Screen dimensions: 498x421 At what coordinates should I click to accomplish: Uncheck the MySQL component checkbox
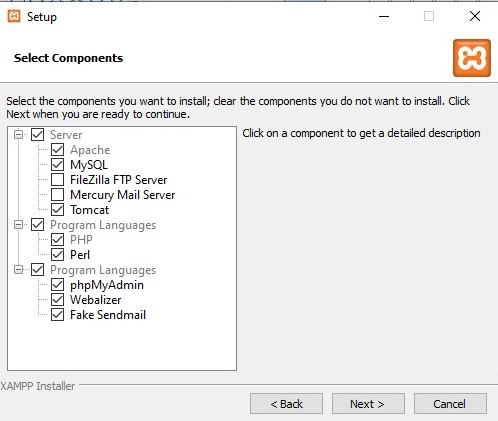pos(58,165)
